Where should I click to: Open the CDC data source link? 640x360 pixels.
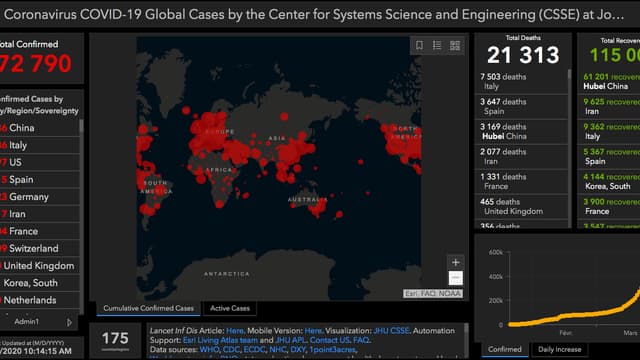[x=231, y=349]
